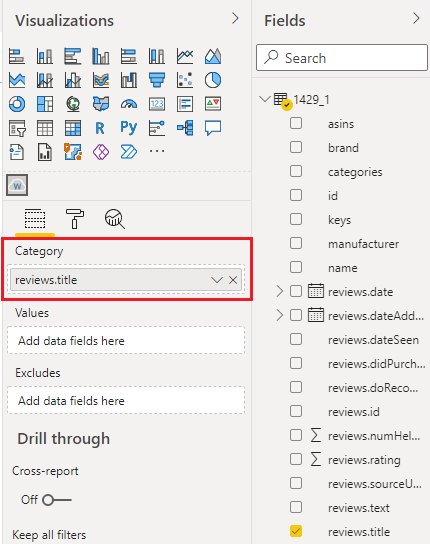Expand the reviews.date hierarchy

coord(279,291)
